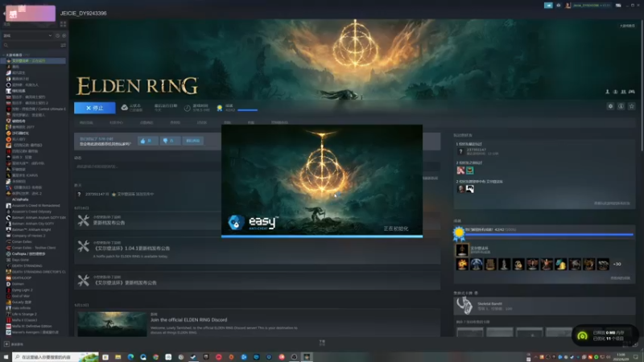
Task: Collapse the top game collection header
Action: 16,55
